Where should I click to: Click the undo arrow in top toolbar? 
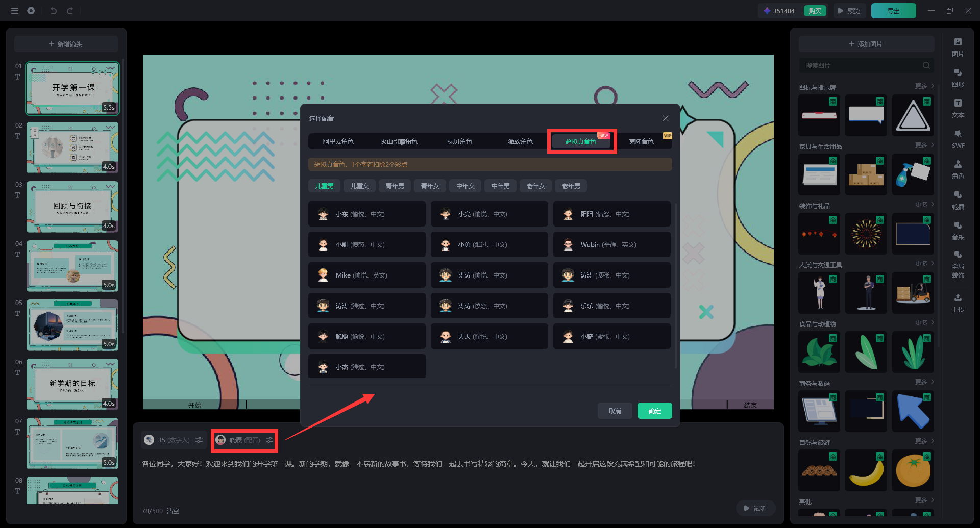click(x=54, y=11)
